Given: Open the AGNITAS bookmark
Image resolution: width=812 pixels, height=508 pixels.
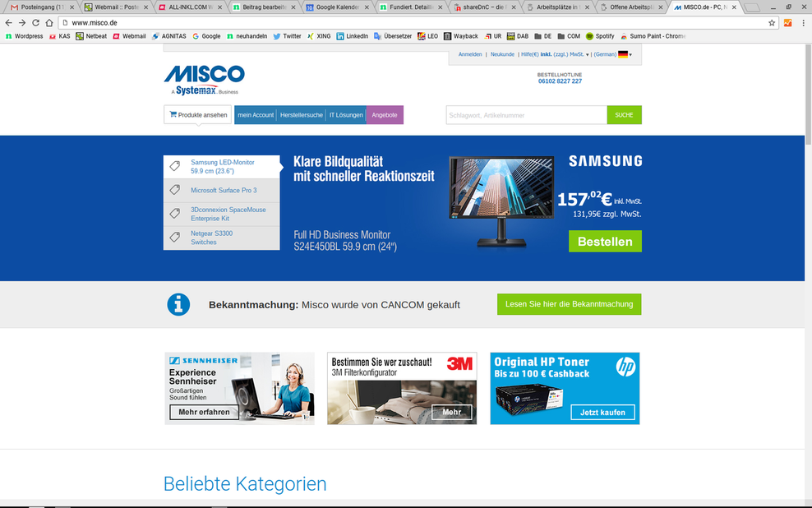Looking at the screenshot, I should click(x=168, y=36).
